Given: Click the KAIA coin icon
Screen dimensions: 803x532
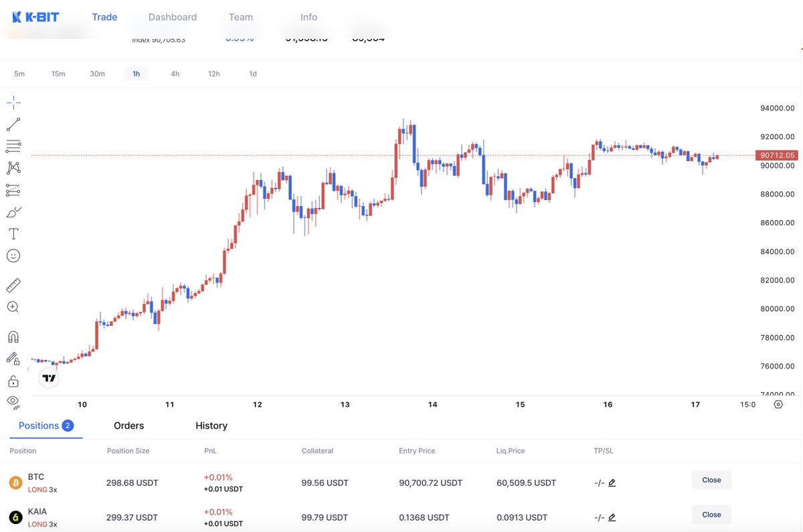Looking at the screenshot, I should (15, 517).
